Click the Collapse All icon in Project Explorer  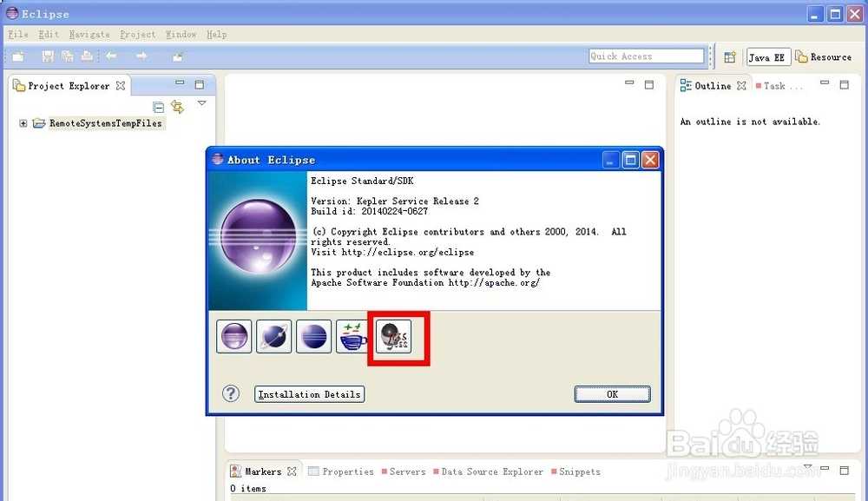click(158, 106)
